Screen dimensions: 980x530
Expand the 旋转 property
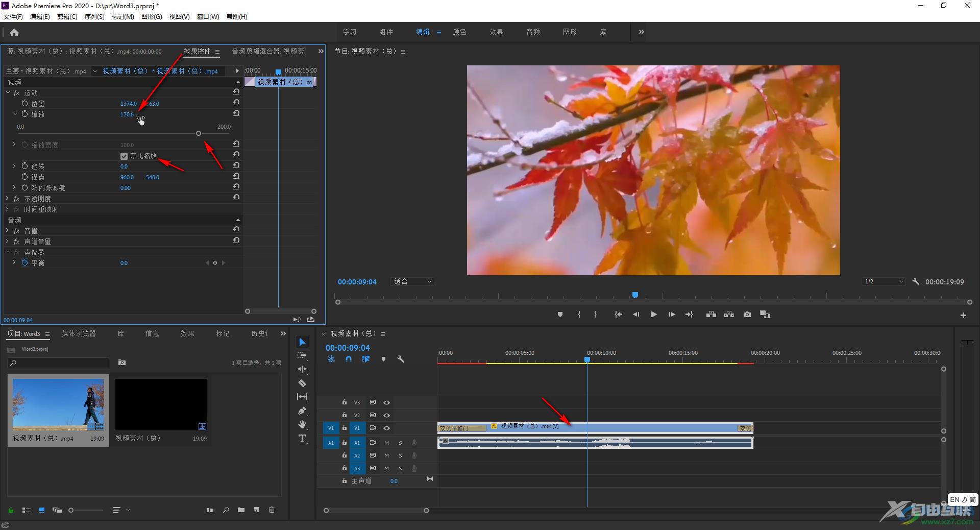(x=14, y=166)
